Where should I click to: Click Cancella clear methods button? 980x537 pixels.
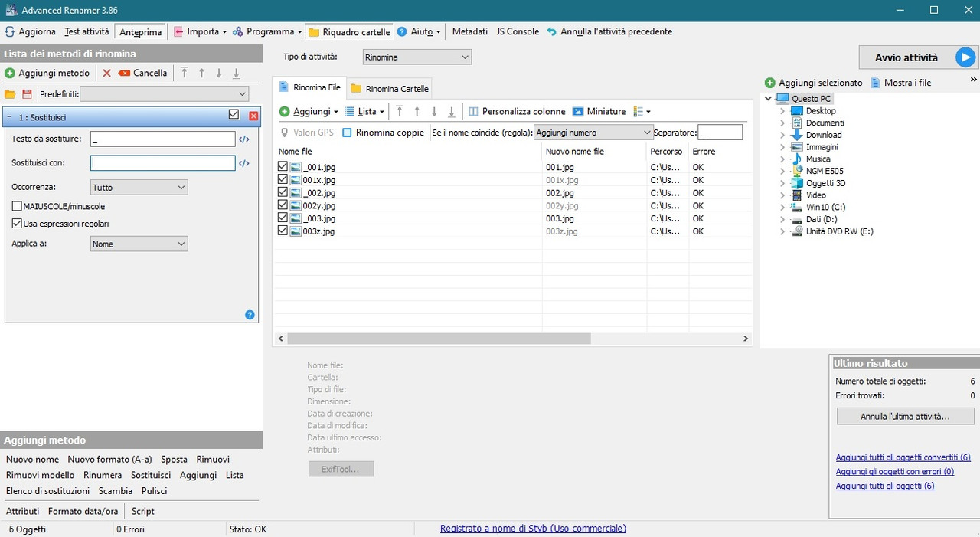142,73
